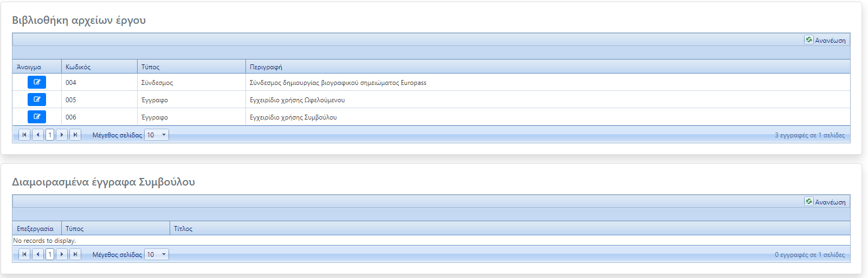The width and height of the screenshot is (868, 278).
Task: Expand page size dropdown in project files grid
Action: click(x=164, y=135)
